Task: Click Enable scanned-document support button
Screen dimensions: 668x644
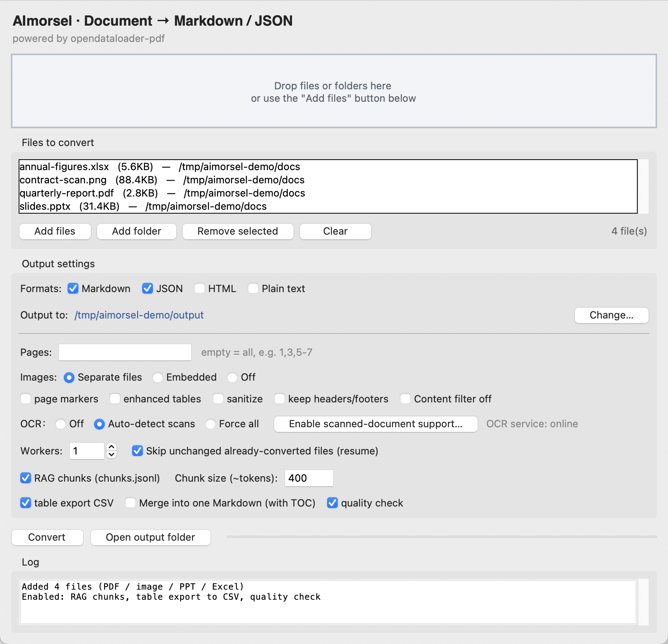Action: pos(376,424)
